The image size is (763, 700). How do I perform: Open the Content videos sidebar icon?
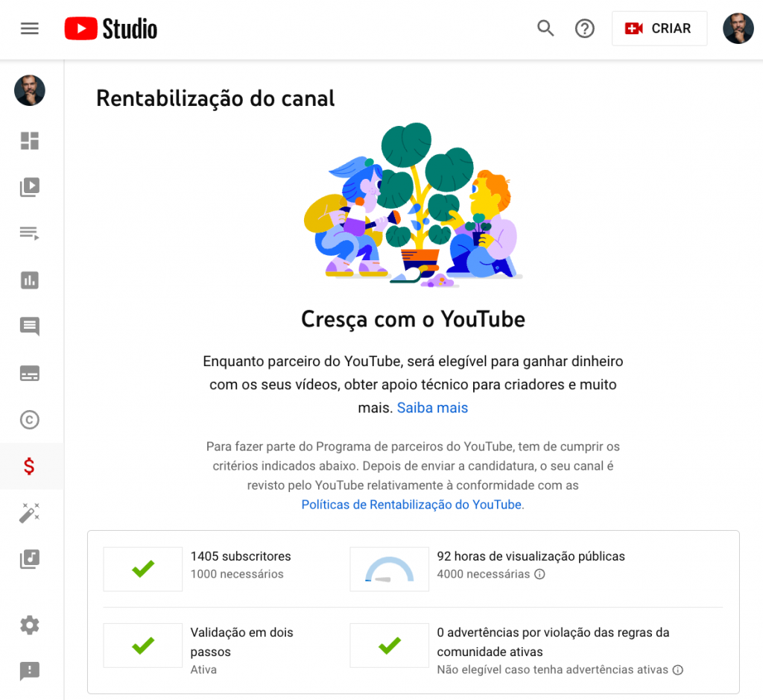[x=30, y=187]
